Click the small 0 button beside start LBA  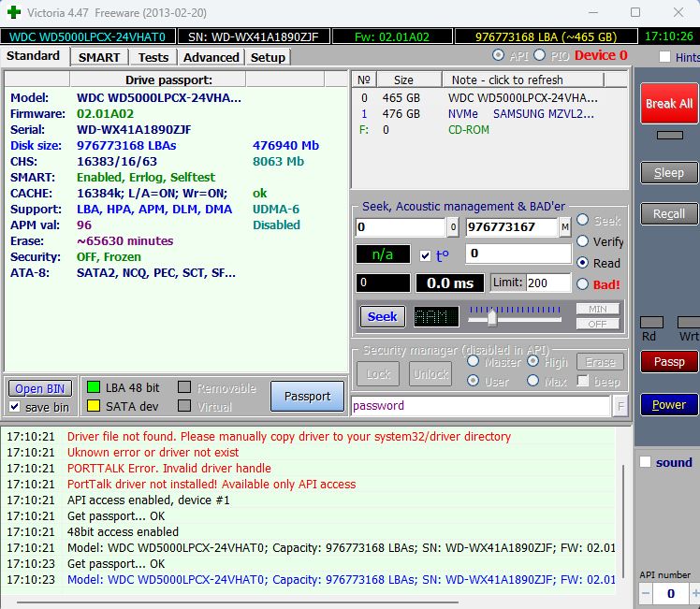click(x=453, y=227)
